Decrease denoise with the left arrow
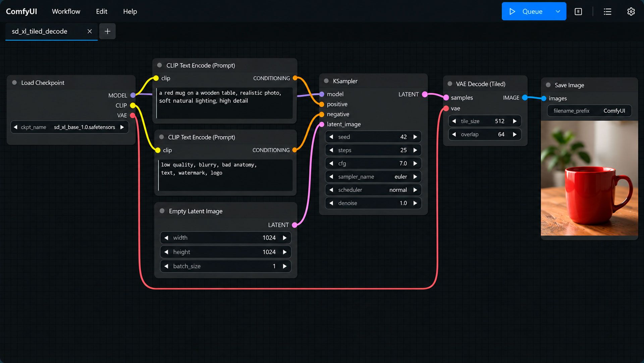Viewport: 644px width, 363px height. tap(331, 203)
